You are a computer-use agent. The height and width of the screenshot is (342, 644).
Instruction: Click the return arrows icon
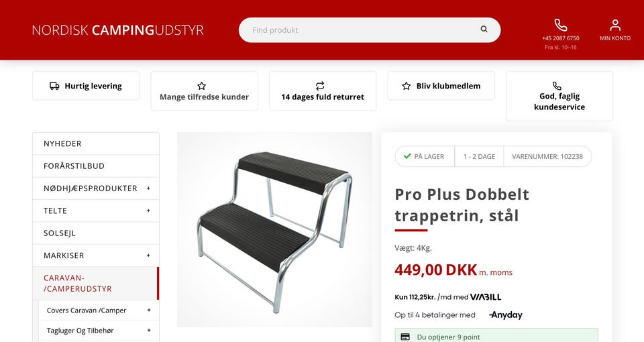tap(320, 85)
